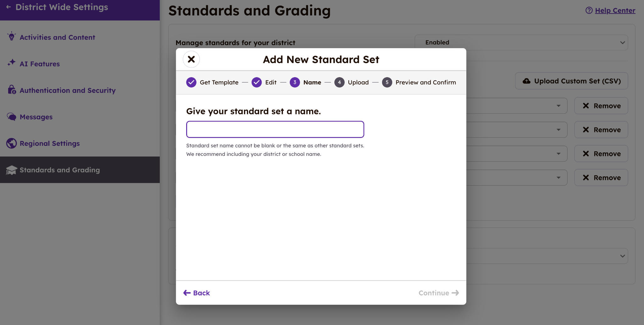
Task: Click the Activities and Content lightbulb icon
Action: coord(12,37)
